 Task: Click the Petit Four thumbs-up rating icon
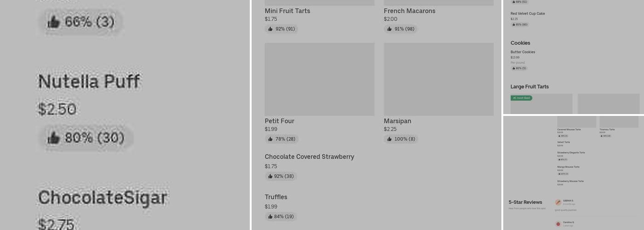coord(270,139)
